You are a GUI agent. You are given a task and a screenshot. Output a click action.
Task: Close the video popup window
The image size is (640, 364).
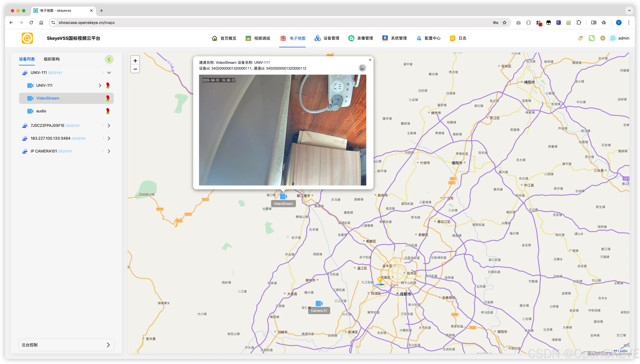[x=370, y=60]
